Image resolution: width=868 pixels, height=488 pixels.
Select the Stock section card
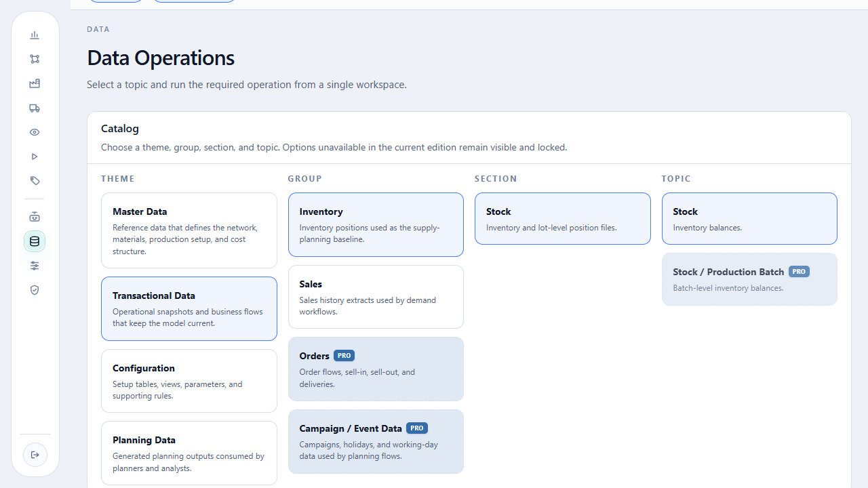[563, 218]
